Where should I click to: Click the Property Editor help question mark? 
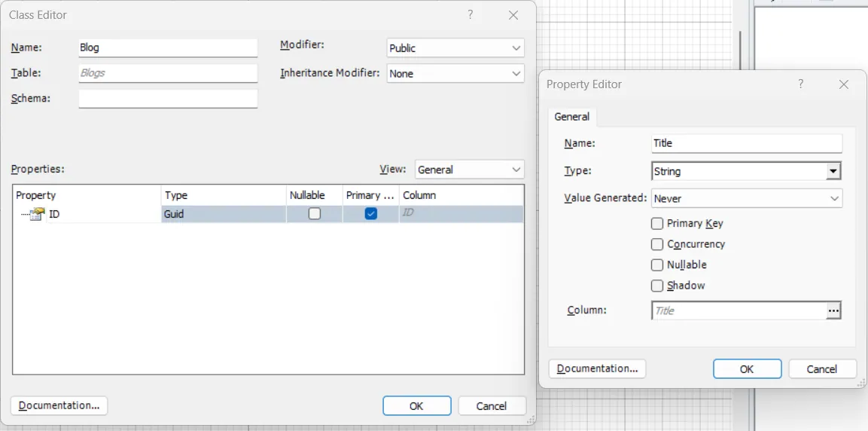click(x=800, y=84)
